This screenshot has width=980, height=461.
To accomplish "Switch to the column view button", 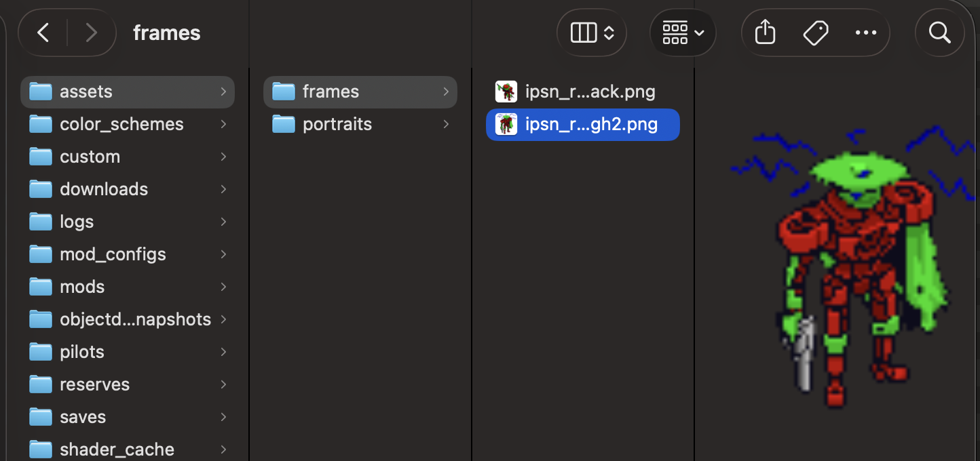I will tap(592, 33).
